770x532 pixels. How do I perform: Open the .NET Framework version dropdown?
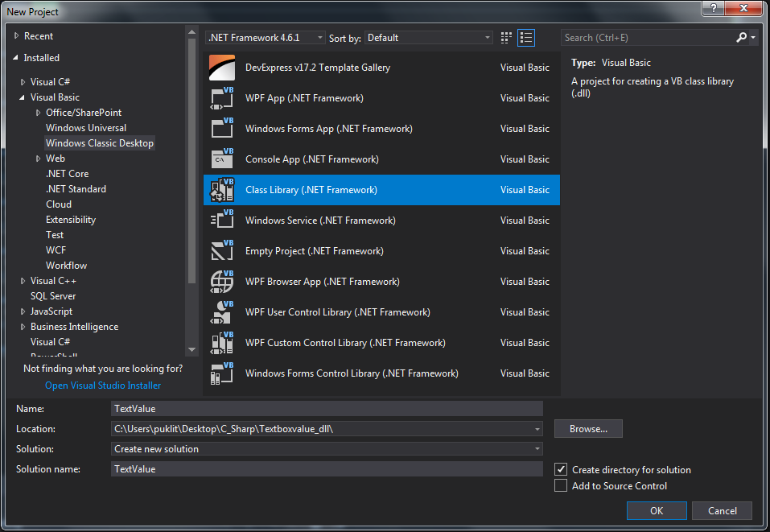point(266,38)
